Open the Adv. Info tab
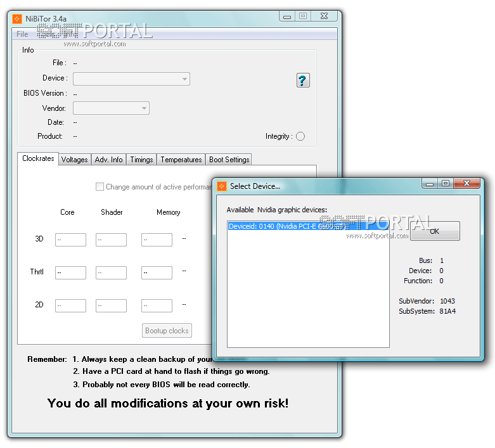The width and height of the screenshot is (495, 448). (x=108, y=160)
